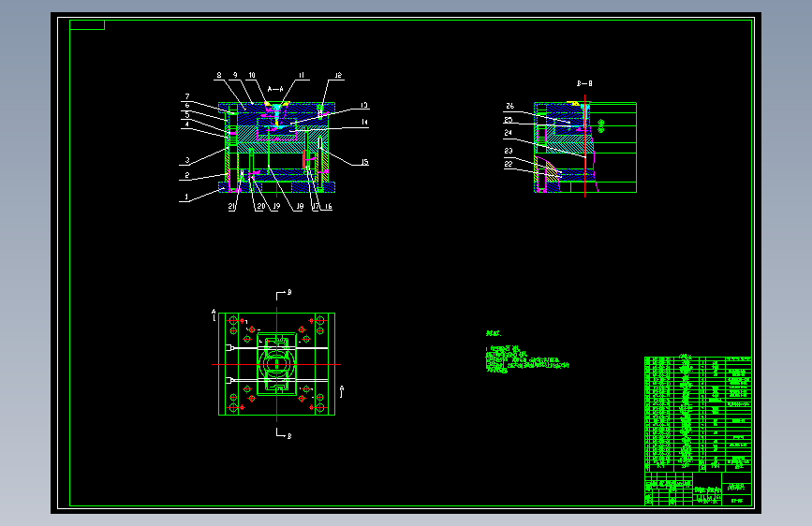Image resolution: width=812 pixels, height=526 pixels.
Task: Pick callout number 18 below section view
Action: point(300,206)
